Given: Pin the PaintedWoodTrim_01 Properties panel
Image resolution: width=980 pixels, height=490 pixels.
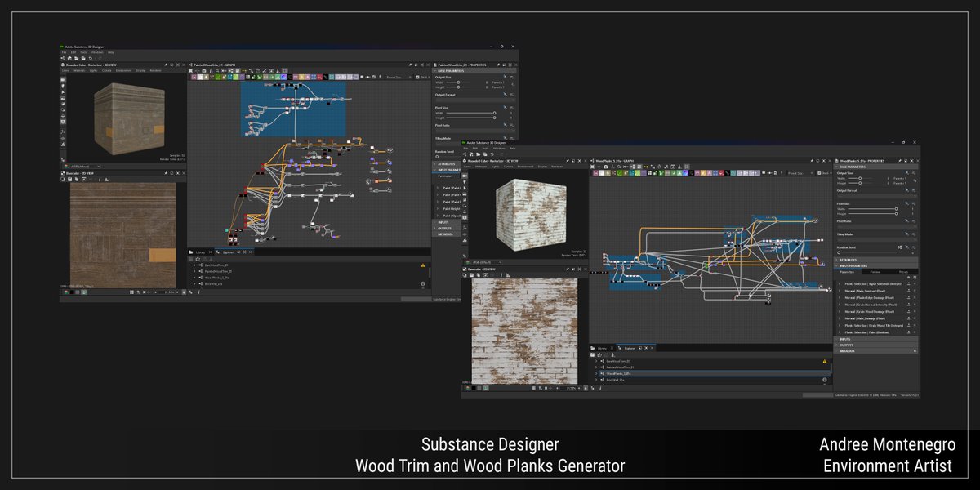Looking at the screenshot, I should pyautogui.click(x=498, y=65).
